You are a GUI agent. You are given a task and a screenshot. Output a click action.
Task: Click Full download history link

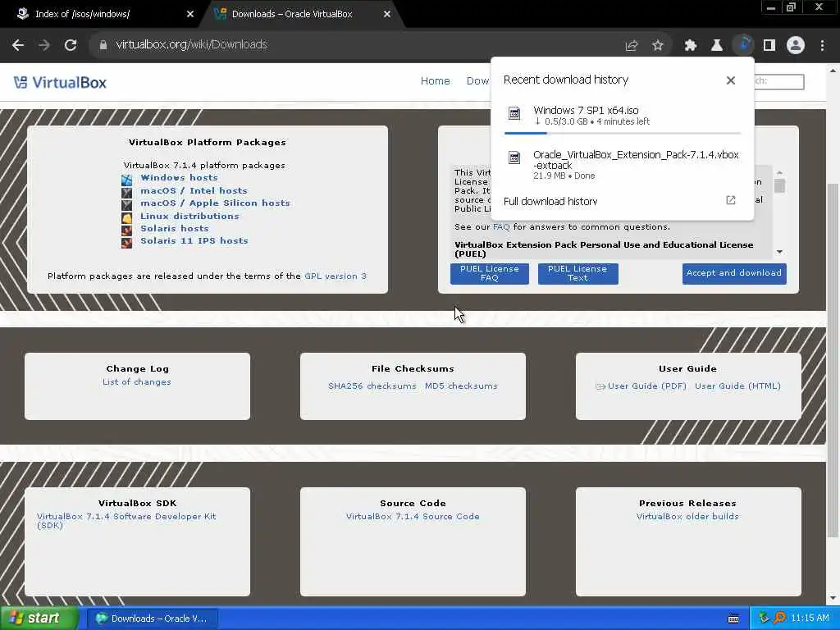point(550,202)
